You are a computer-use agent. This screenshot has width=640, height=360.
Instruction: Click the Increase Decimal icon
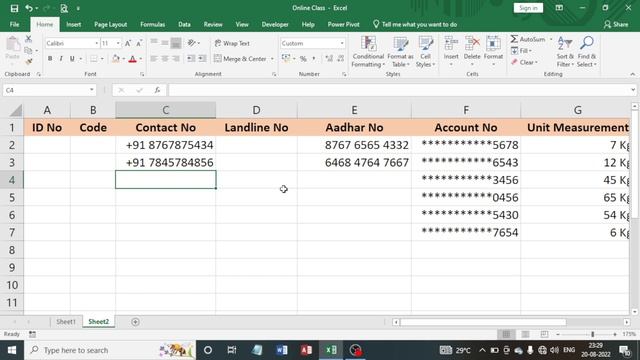(x=329, y=59)
